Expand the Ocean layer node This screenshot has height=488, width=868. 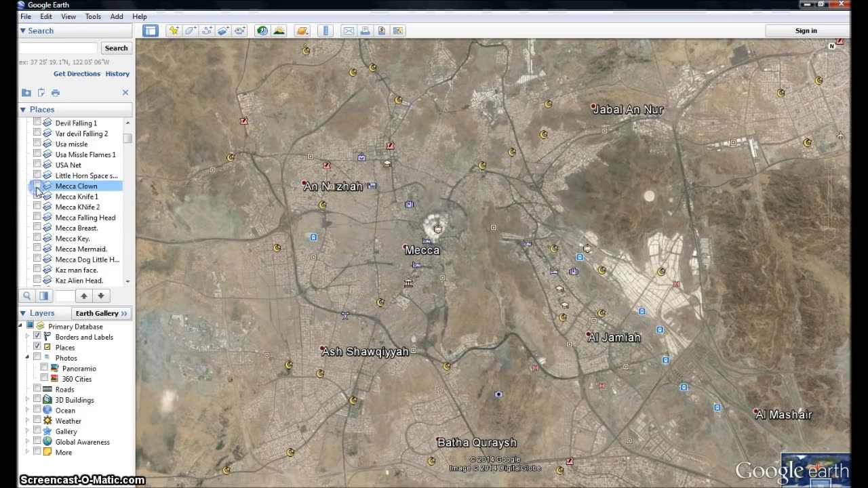coord(28,410)
